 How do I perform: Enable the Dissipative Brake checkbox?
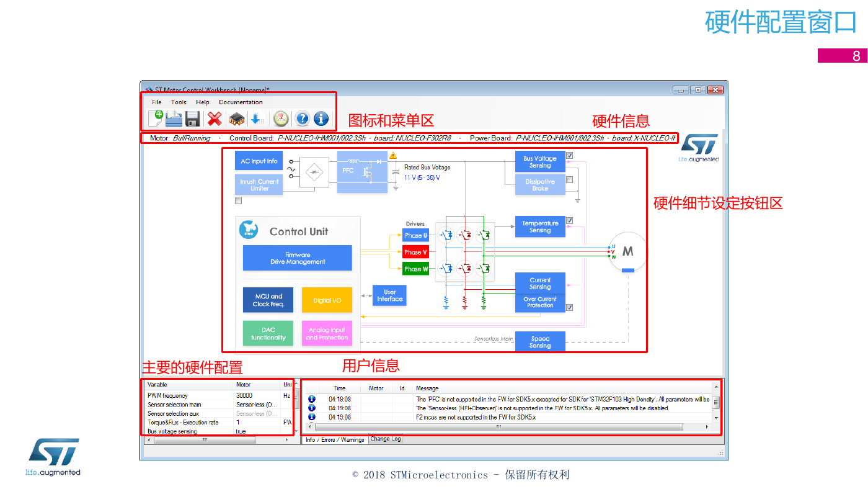[x=569, y=180]
